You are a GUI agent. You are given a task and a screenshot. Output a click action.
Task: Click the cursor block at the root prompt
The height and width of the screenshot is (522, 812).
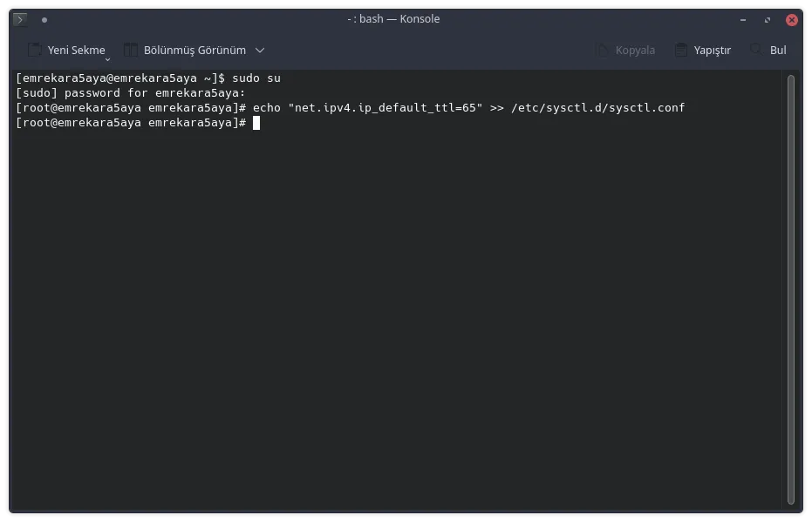click(x=256, y=123)
